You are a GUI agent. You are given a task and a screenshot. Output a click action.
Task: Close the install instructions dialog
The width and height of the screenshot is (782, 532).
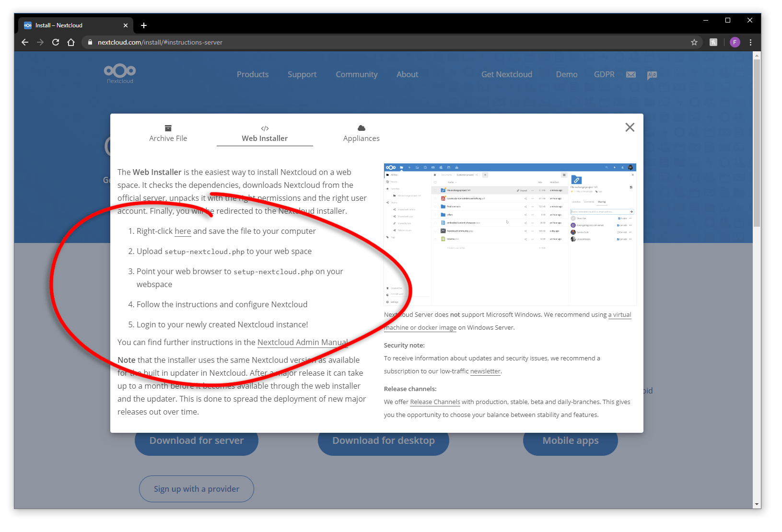(630, 127)
